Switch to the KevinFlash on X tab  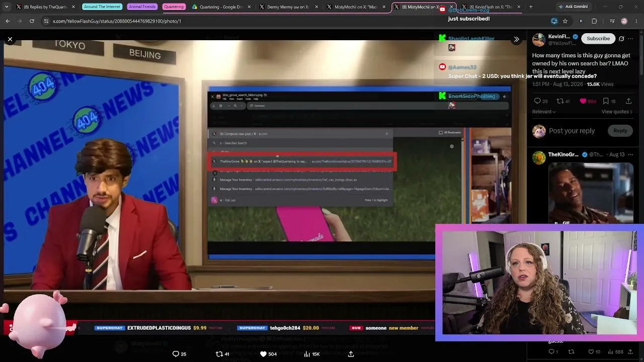[491, 7]
